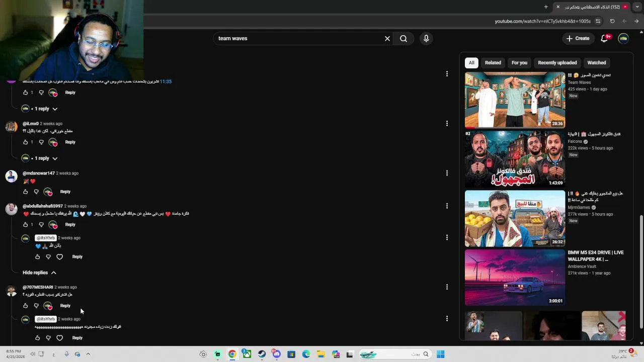
Task: Clear the 'team waves' search text
Action: [x=387, y=38]
